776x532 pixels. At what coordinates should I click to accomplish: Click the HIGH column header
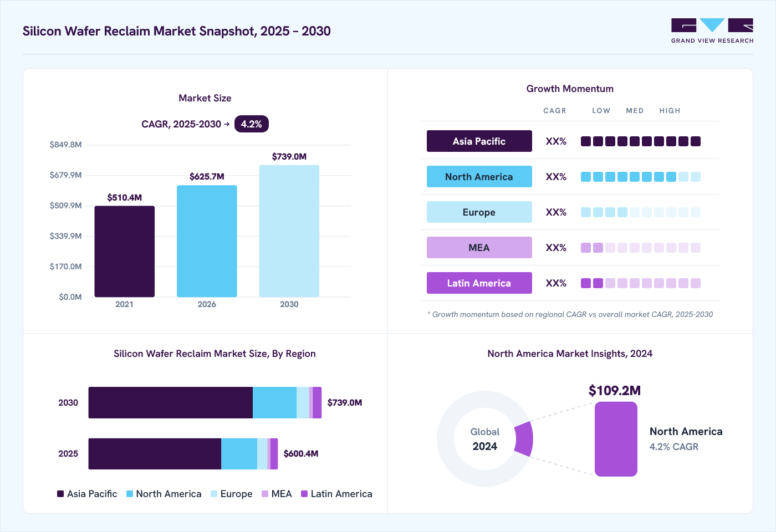tap(670, 111)
